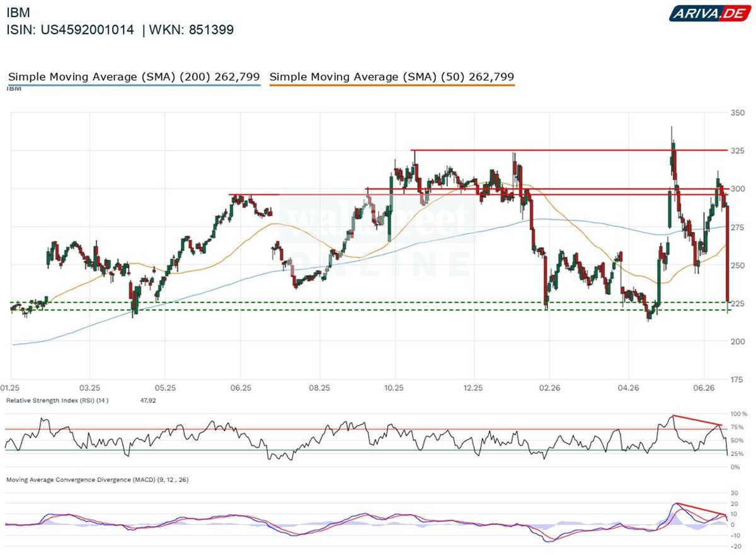
Task: Click the RSI 75% axis label
Action: click(736, 428)
